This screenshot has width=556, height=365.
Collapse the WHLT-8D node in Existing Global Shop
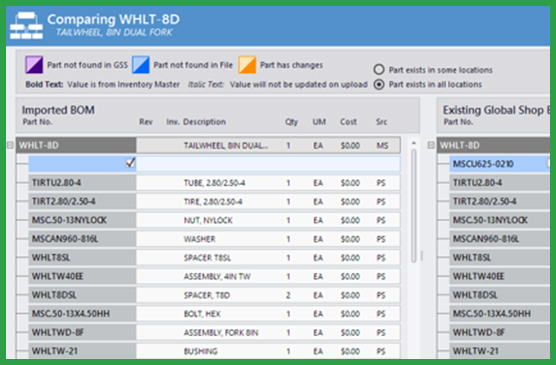[x=431, y=145]
